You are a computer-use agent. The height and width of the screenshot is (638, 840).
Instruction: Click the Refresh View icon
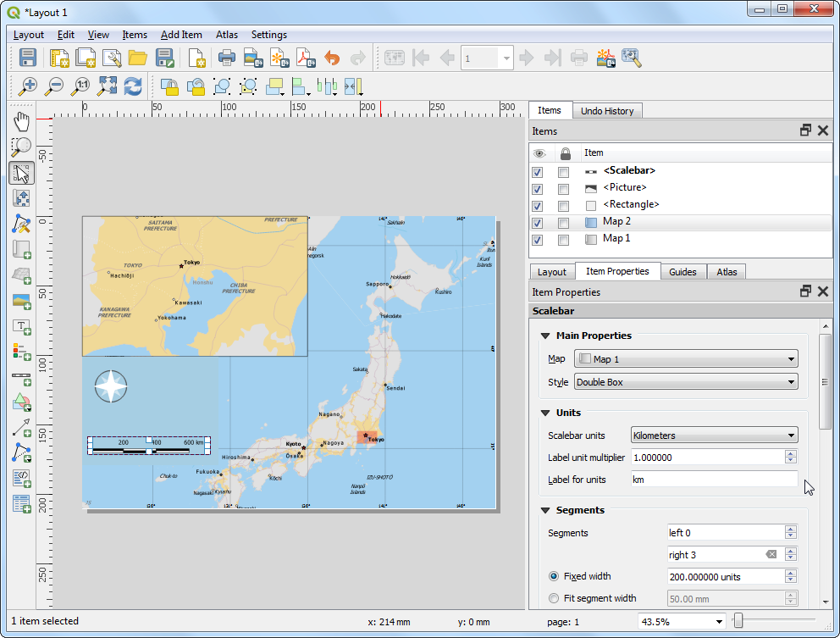[x=133, y=86]
